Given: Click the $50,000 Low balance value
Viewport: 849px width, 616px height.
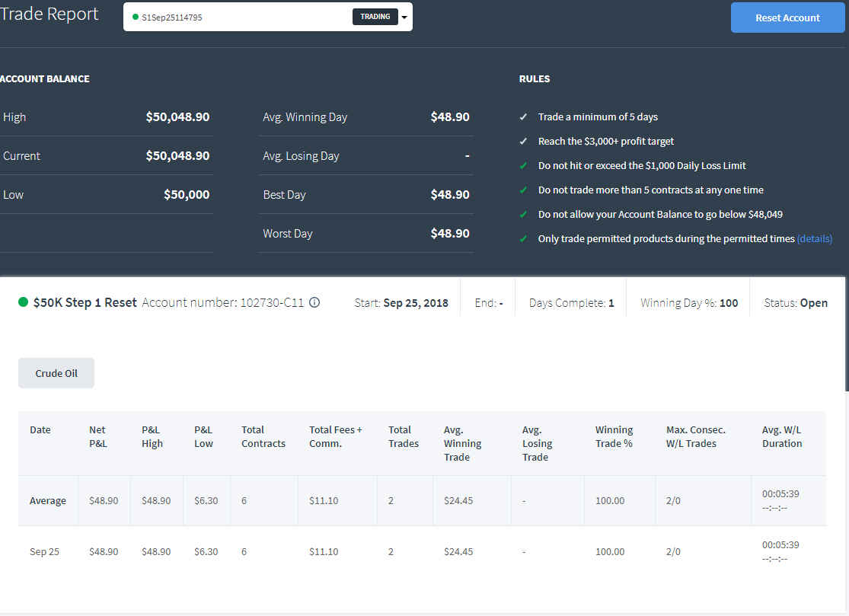Looking at the screenshot, I should pyautogui.click(x=187, y=195).
